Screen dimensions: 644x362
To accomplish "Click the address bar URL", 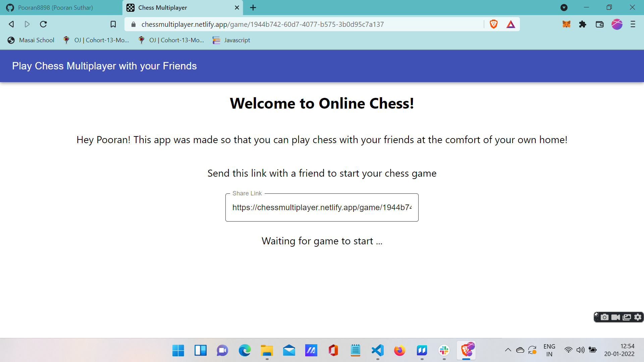I will [262, 24].
